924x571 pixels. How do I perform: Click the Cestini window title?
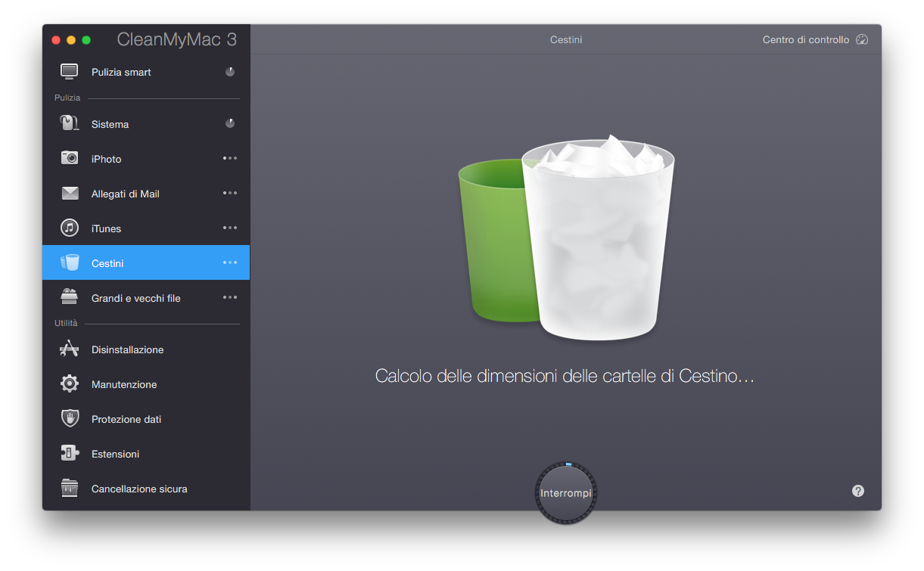(x=566, y=40)
